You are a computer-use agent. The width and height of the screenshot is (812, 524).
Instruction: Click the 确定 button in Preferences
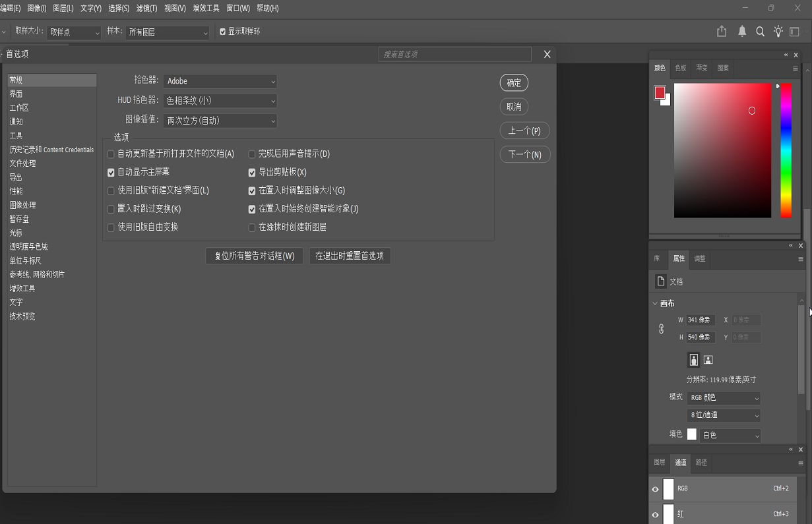point(514,82)
